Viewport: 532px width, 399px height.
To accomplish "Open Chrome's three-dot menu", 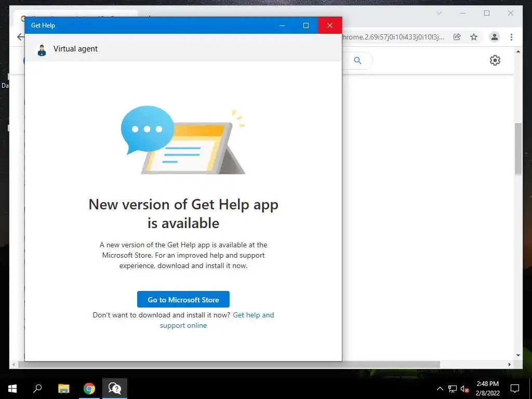I will tap(511, 37).
